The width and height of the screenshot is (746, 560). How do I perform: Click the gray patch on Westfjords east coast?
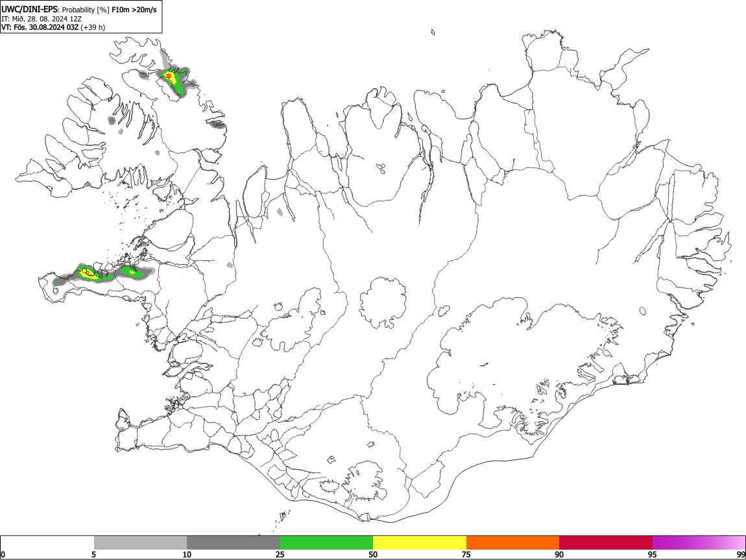217,125
